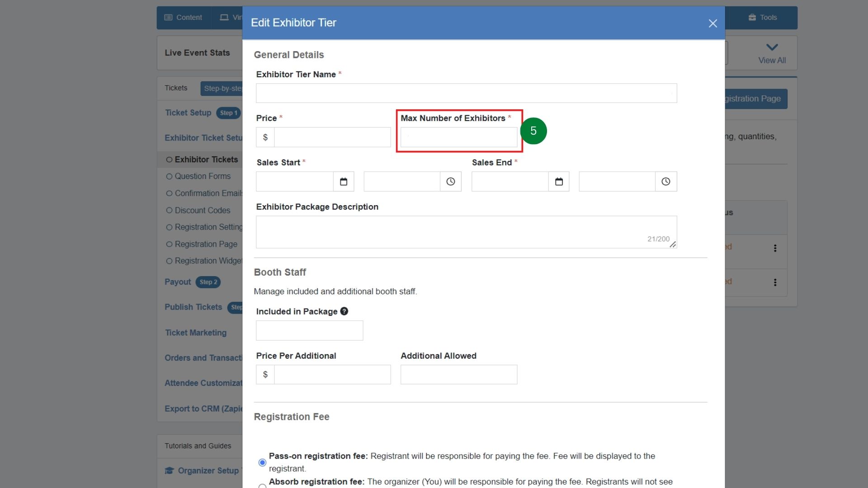Select Absorb registration fee radio option
This screenshot has height=488, width=868.
262,485
